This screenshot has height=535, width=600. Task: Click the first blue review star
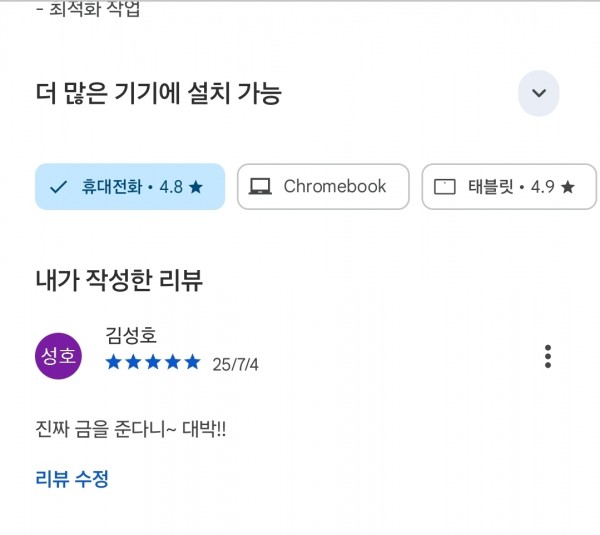coord(114,362)
